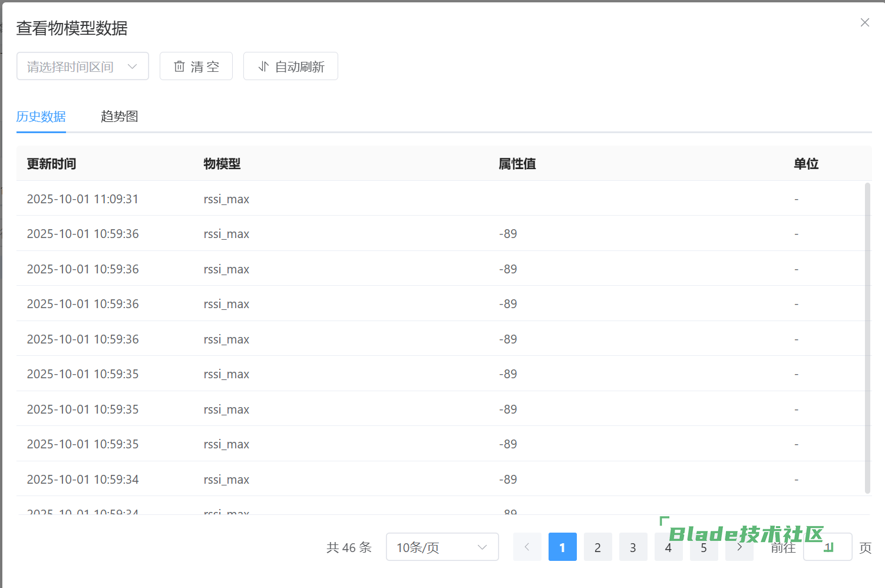Viewport: 885px width, 588px height.
Task: Enable 自动刷新 auto refresh
Action: coord(290,67)
